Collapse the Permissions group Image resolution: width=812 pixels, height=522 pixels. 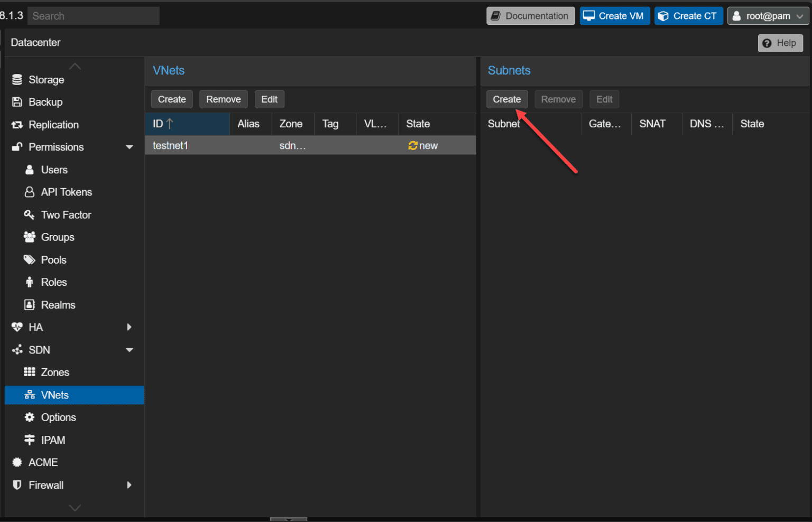tap(130, 147)
